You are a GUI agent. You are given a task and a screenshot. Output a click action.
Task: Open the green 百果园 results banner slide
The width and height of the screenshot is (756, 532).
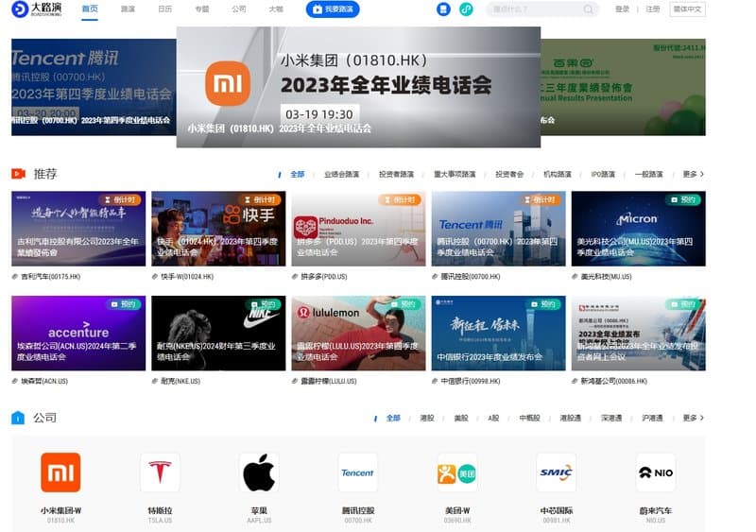(623, 87)
